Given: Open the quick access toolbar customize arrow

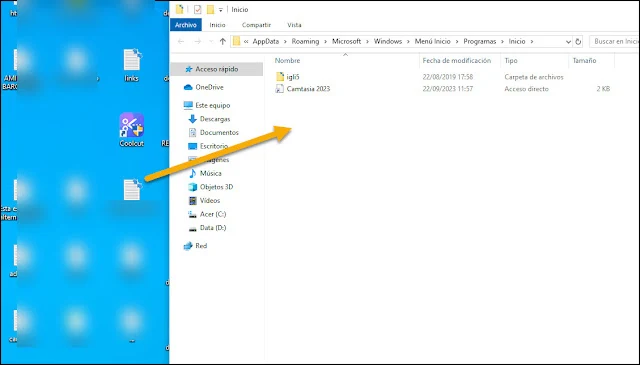Looking at the screenshot, I should click(220, 10).
